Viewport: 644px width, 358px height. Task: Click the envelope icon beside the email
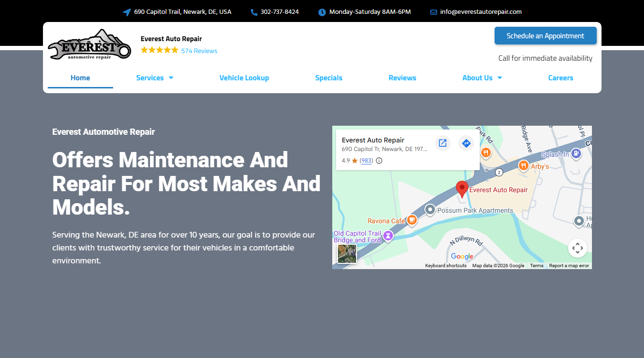coord(433,12)
